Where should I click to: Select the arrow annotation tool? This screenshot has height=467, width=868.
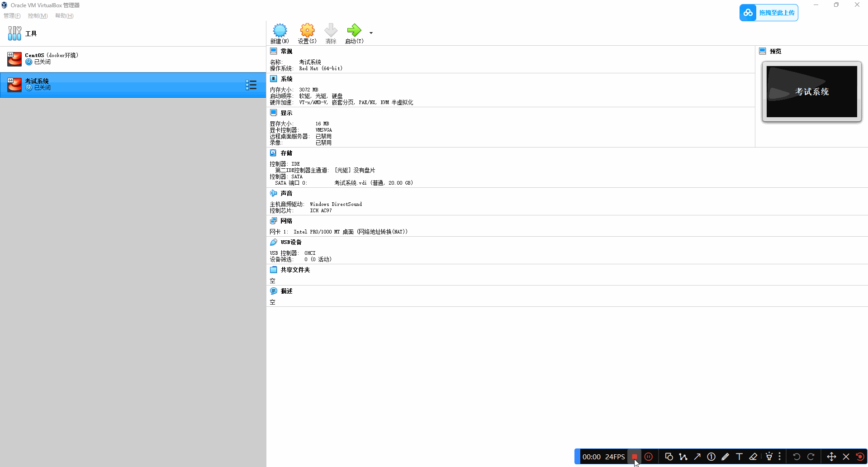pos(697,457)
